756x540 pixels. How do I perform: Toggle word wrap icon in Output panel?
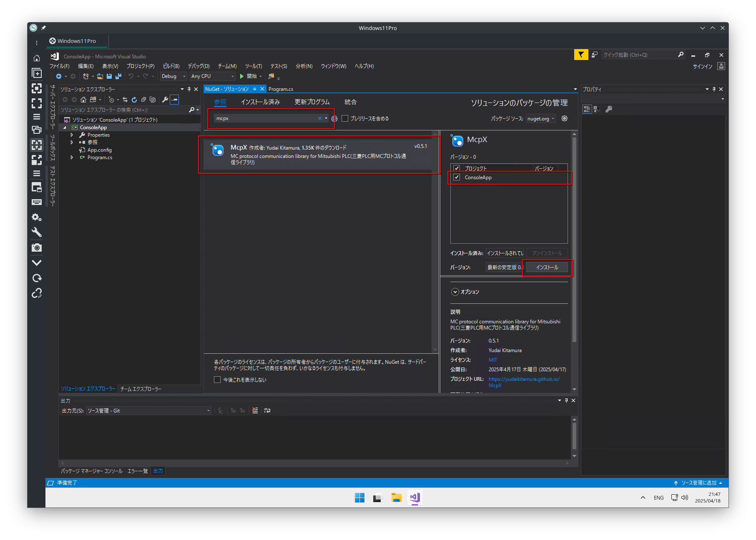pyautogui.click(x=267, y=410)
